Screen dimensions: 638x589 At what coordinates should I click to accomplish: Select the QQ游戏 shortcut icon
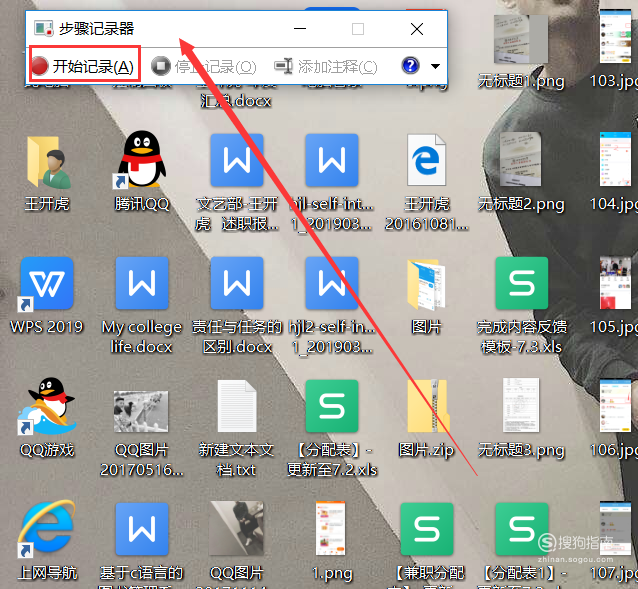46,406
